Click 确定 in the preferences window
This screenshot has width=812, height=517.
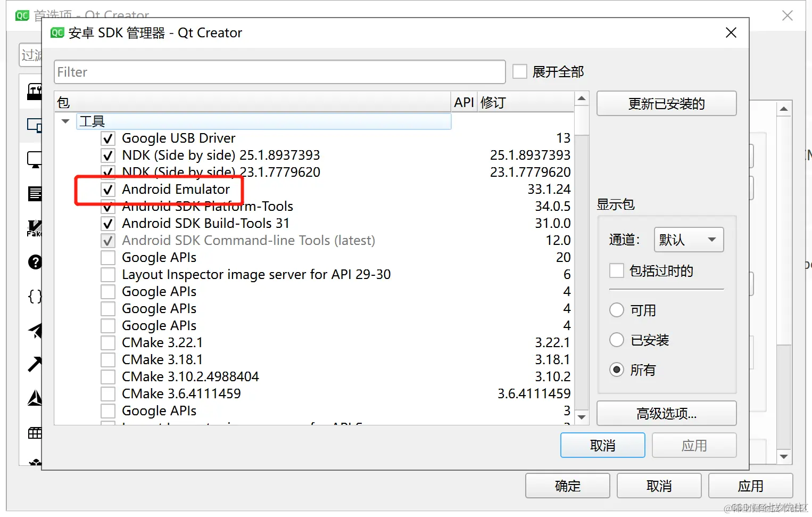pos(568,486)
